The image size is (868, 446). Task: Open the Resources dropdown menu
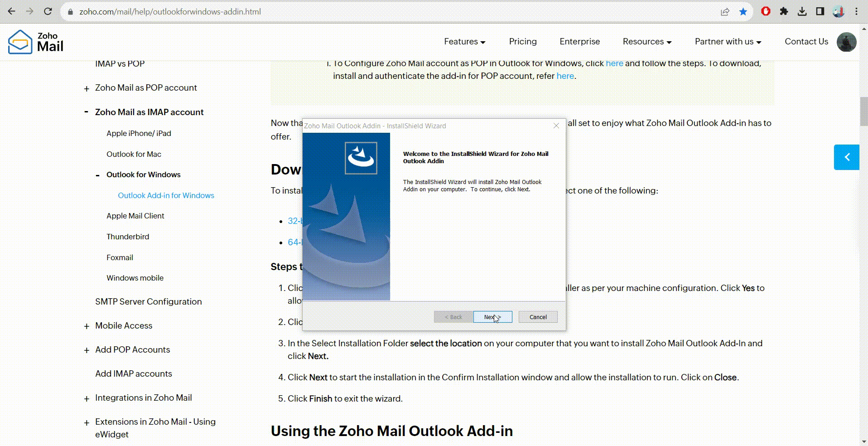click(x=646, y=42)
